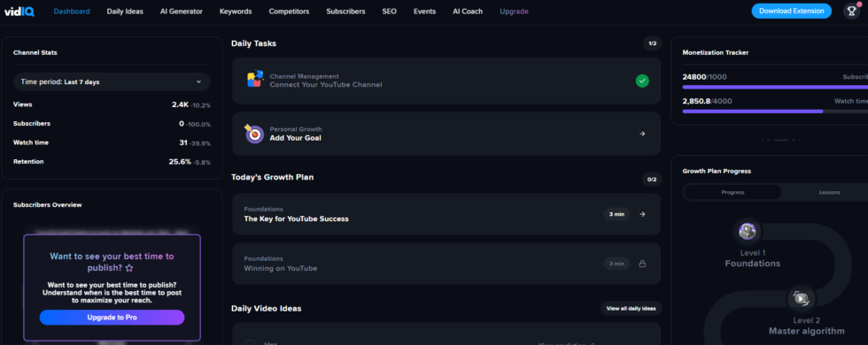Image resolution: width=868 pixels, height=345 pixels.
Task: Switch to the Progress tab
Action: 732,193
